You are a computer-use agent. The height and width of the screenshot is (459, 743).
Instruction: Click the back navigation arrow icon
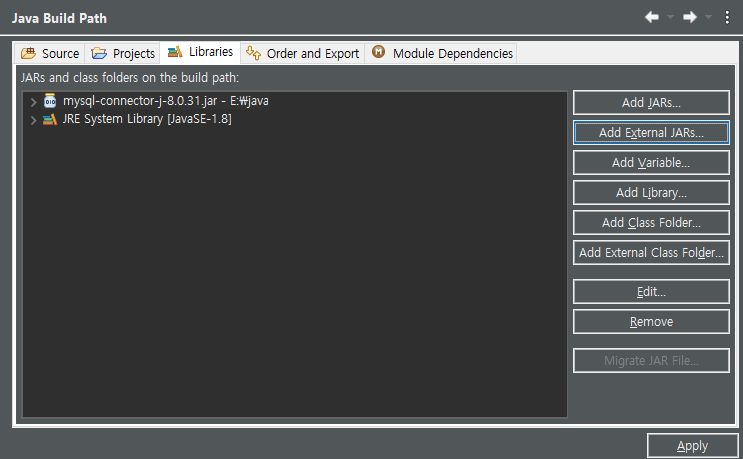pyautogui.click(x=652, y=18)
